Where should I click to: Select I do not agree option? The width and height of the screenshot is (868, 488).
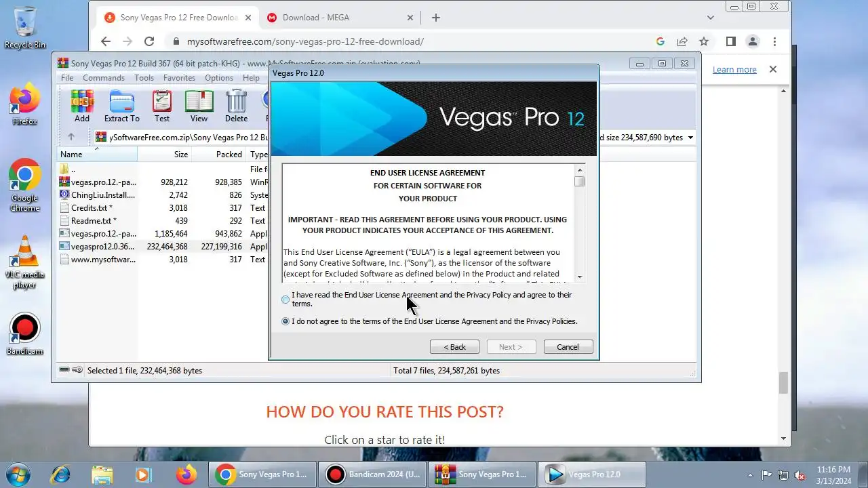pyautogui.click(x=285, y=321)
